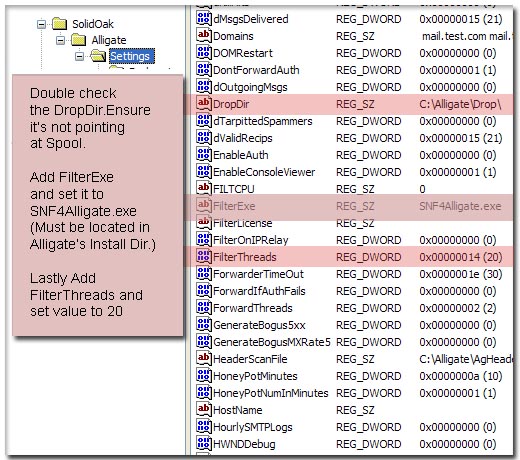The width and height of the screenshot is (520, 460).
Task: Select the FilterThreads value name
Action: [245, 257]
